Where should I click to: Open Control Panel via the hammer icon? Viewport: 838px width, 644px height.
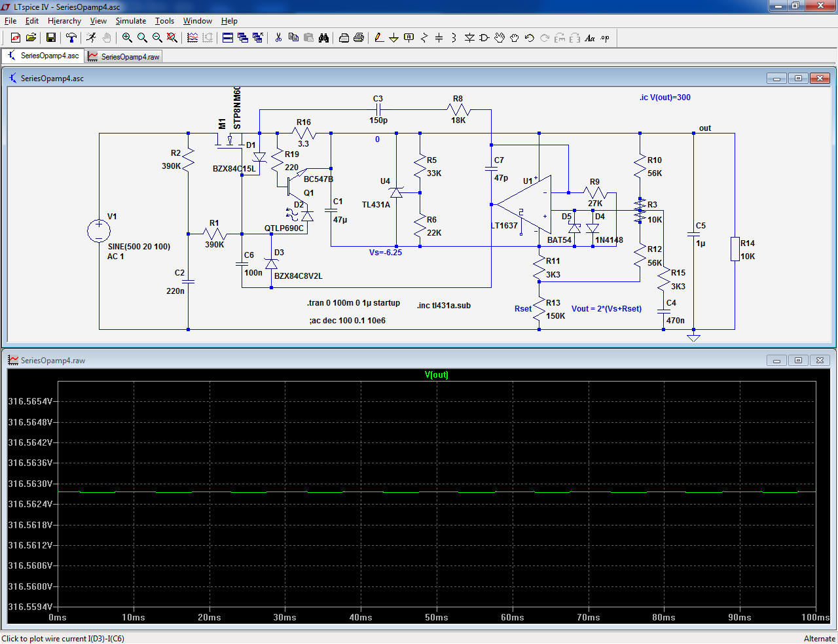click(71, 38)
